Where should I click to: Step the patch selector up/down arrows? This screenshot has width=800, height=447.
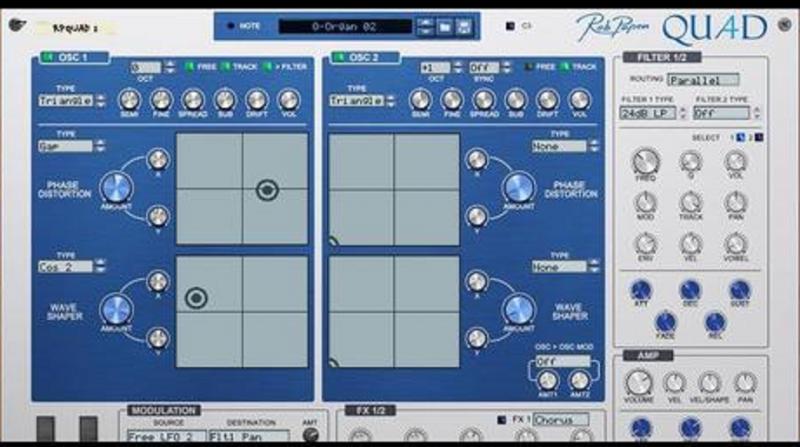coord(425,26)
